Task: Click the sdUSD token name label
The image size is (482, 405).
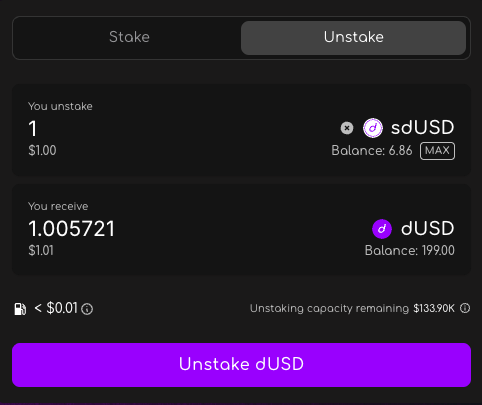Action: 423,128
